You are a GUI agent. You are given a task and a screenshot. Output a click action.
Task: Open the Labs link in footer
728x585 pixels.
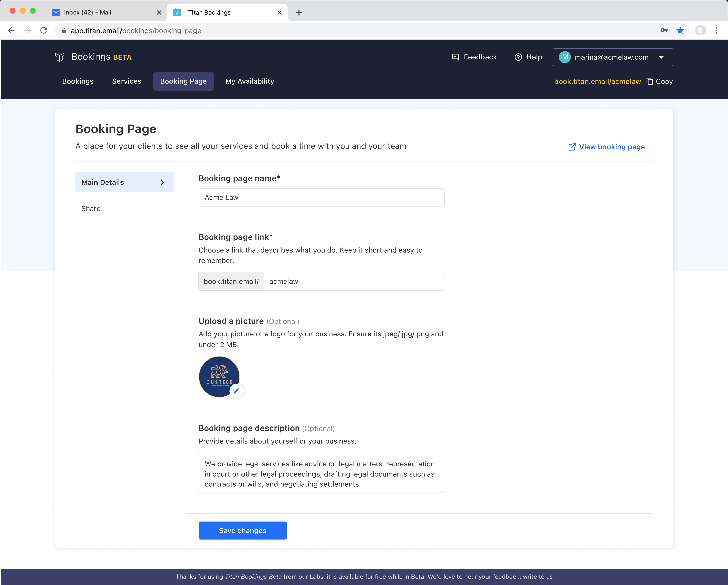[x=317, y=577]
